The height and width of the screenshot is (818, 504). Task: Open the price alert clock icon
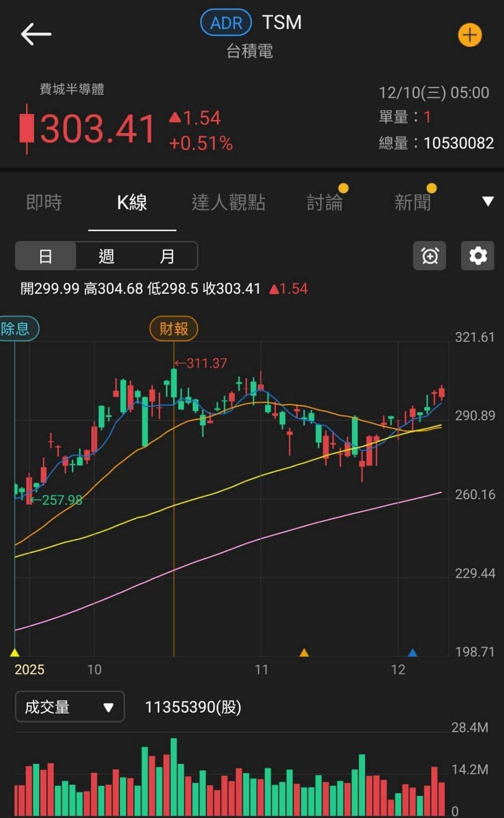click(x=430, y=256)
